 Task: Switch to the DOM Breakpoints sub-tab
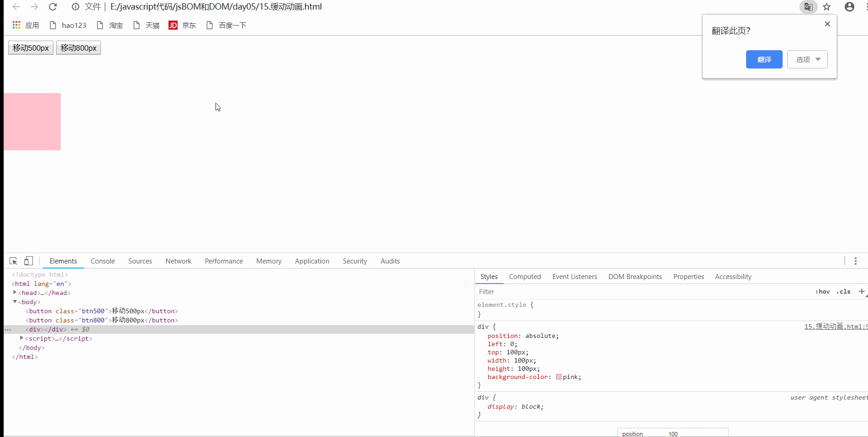(x=635, y=277)
